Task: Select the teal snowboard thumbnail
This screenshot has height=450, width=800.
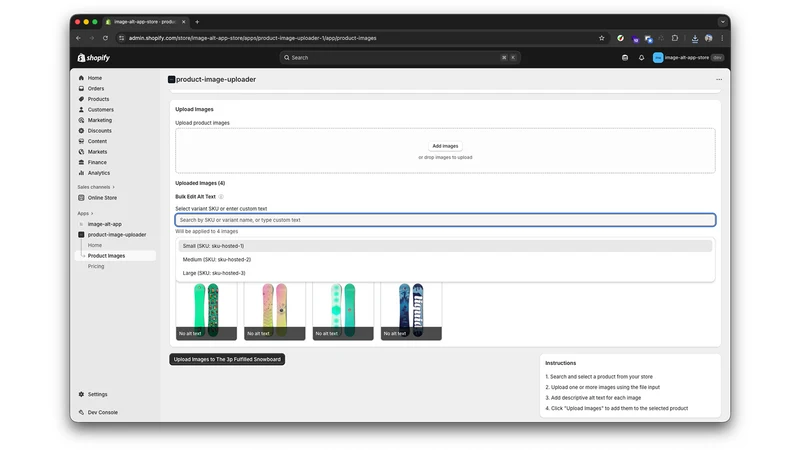Action: tap(343, 311)
